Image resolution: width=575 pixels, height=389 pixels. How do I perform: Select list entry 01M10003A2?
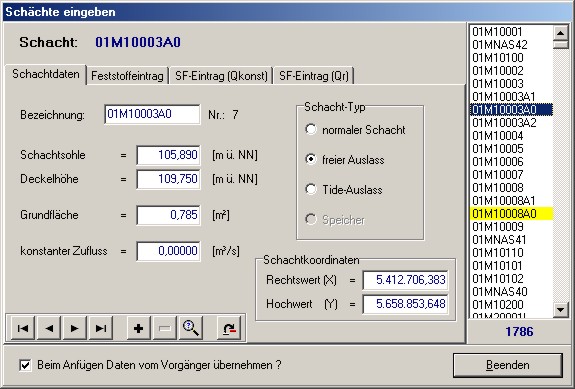pos(511,123)
